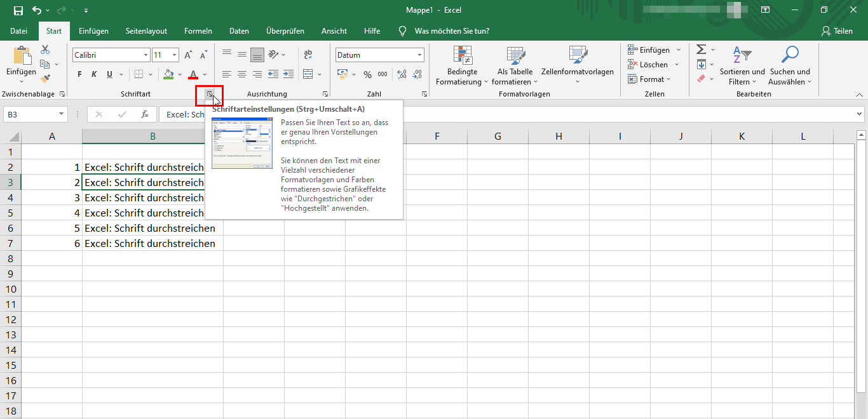Align text to the vertical middle

(x=242, y=55)
